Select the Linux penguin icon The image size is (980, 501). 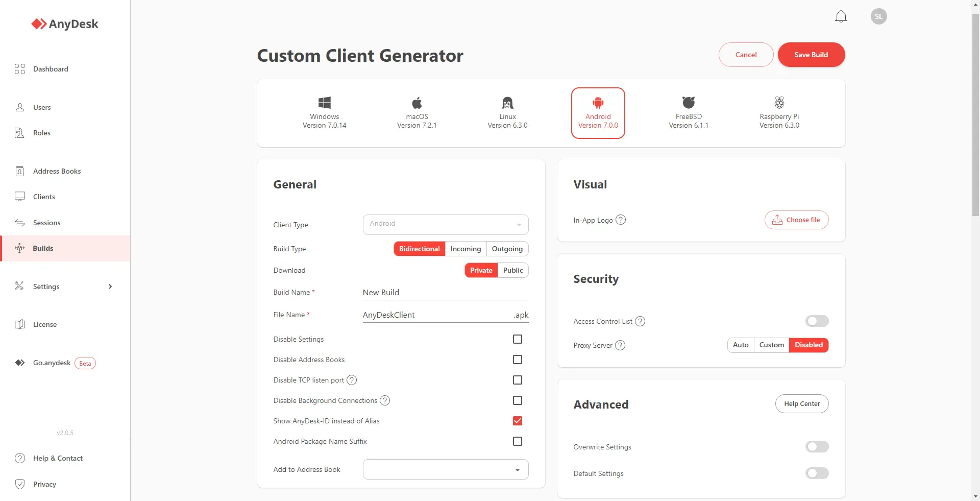pyautogui.click(x=507, y=102)
